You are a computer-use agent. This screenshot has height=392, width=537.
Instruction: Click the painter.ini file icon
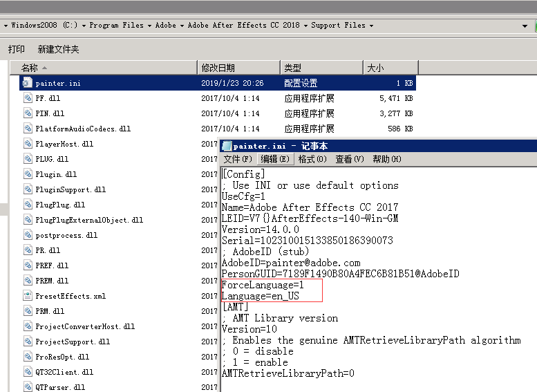coord(27,83)
